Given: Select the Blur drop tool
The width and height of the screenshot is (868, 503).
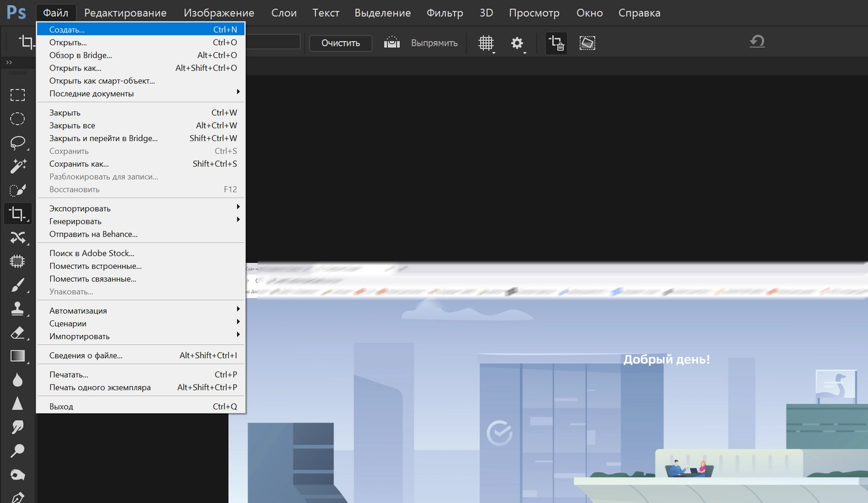Looking at the screenshot, I should coord(17,380).
